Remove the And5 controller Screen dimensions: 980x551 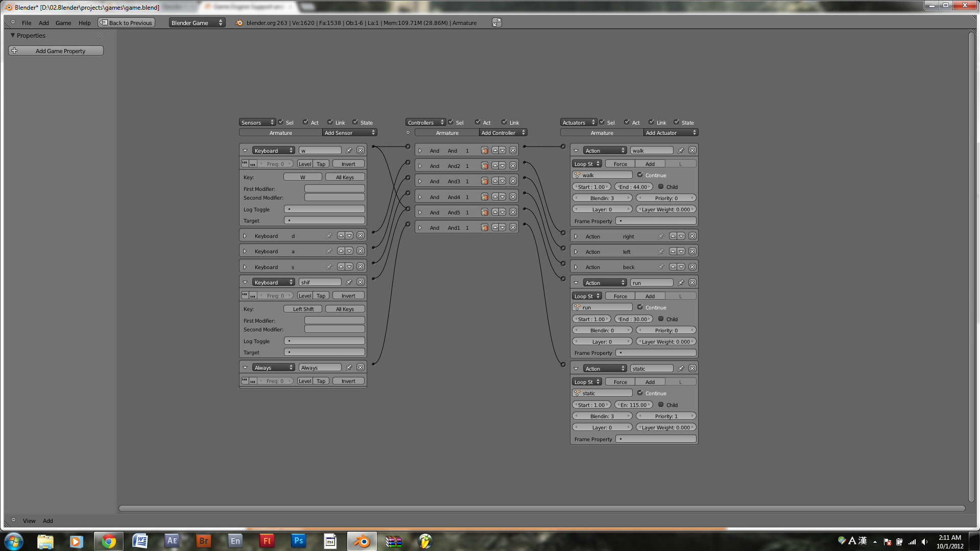coord(513,212)
